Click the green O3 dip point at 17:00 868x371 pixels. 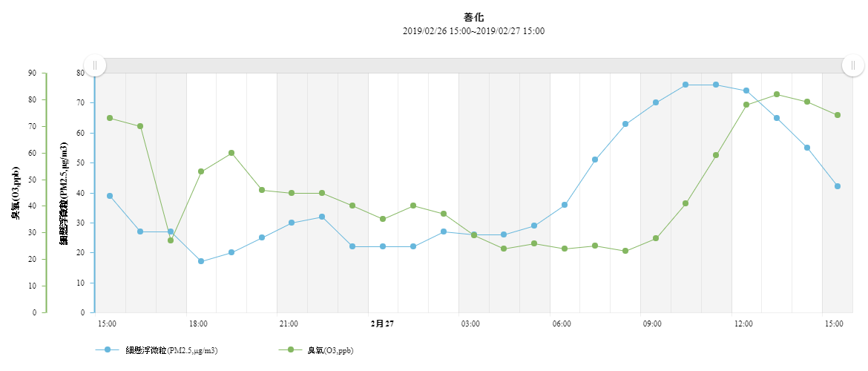click(x=171, y=240)
